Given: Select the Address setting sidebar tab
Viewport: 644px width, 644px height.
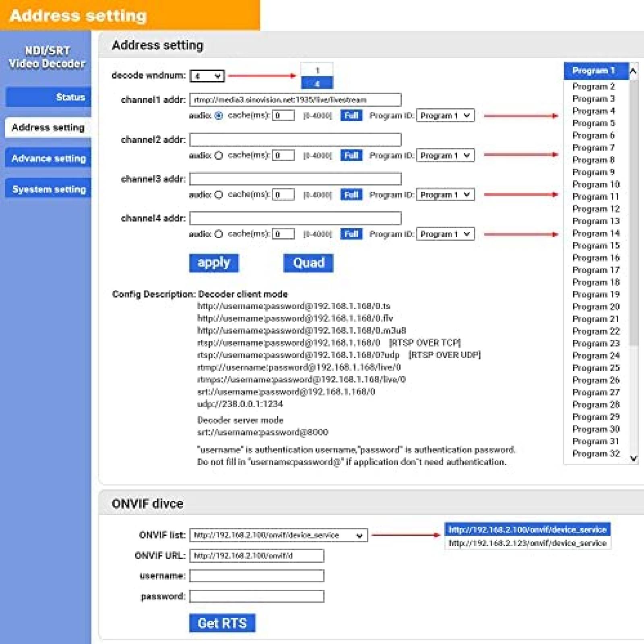Looking at the screenshot, I should [x=48, y=127].
